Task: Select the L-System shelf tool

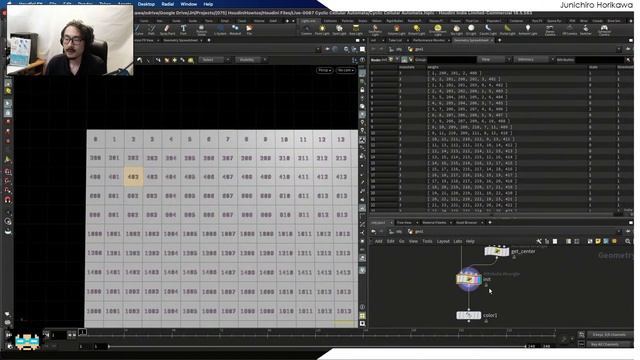Action: pyautogui.click(x=220, y=29)
